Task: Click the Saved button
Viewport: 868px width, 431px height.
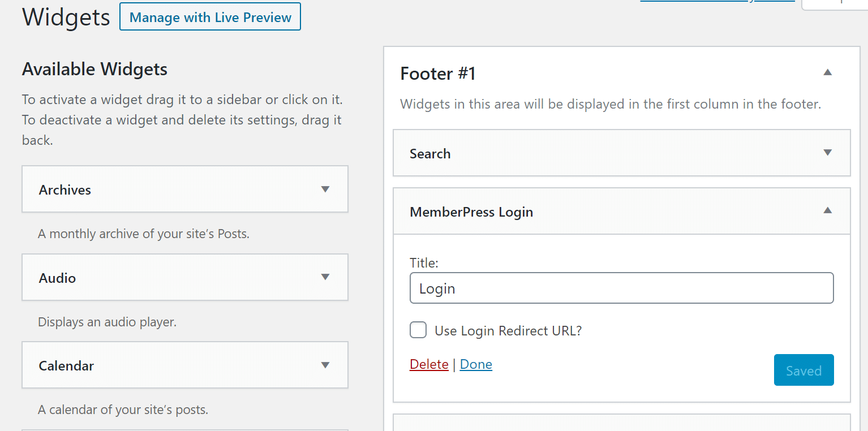Action: 803,370
